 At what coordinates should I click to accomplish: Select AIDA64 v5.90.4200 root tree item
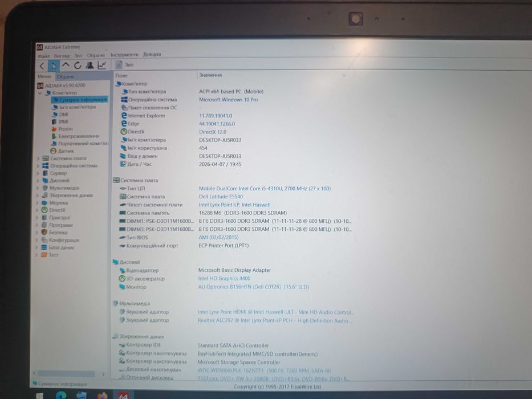(62, 85)
